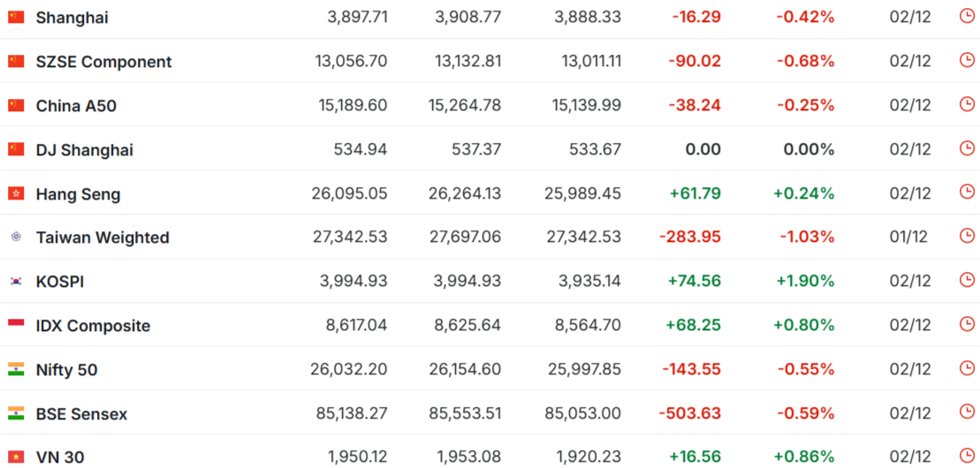Click the clock icon for Taiwan Weighted

[967, 236]
